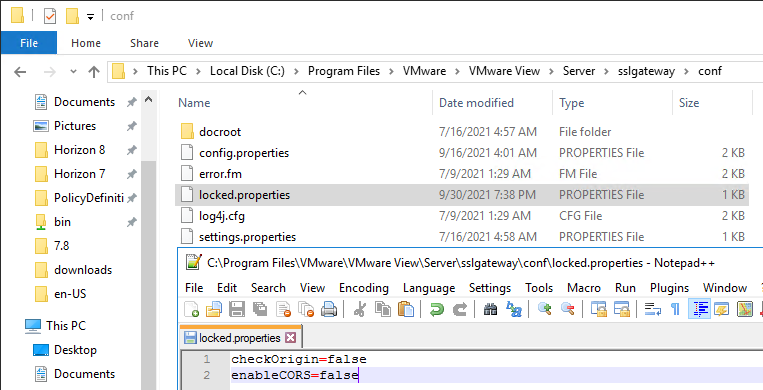Screen dimensions: 763x390
Task: Zoom in using the magnifier plus icon
Action: (x=544, y=309)
